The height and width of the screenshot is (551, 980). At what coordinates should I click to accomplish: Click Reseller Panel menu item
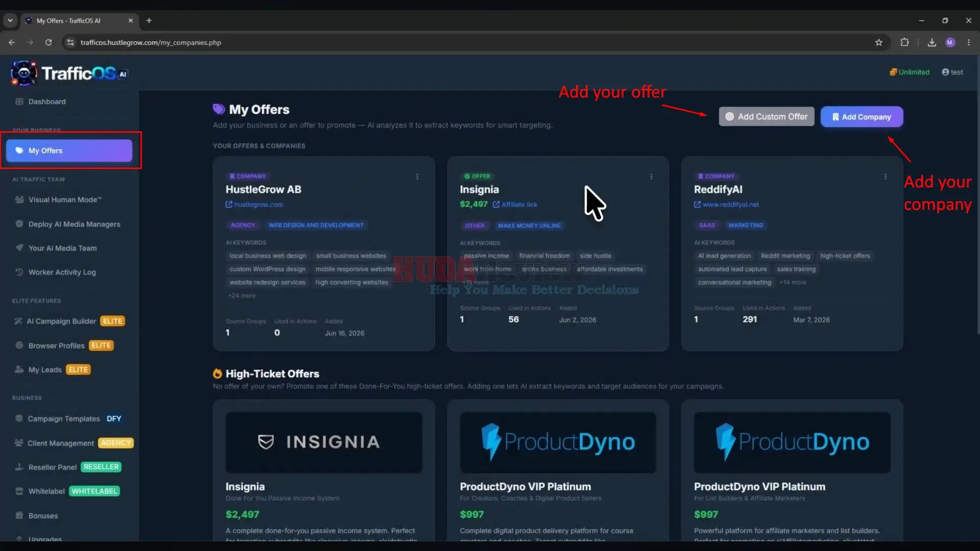tap(53, 467)
